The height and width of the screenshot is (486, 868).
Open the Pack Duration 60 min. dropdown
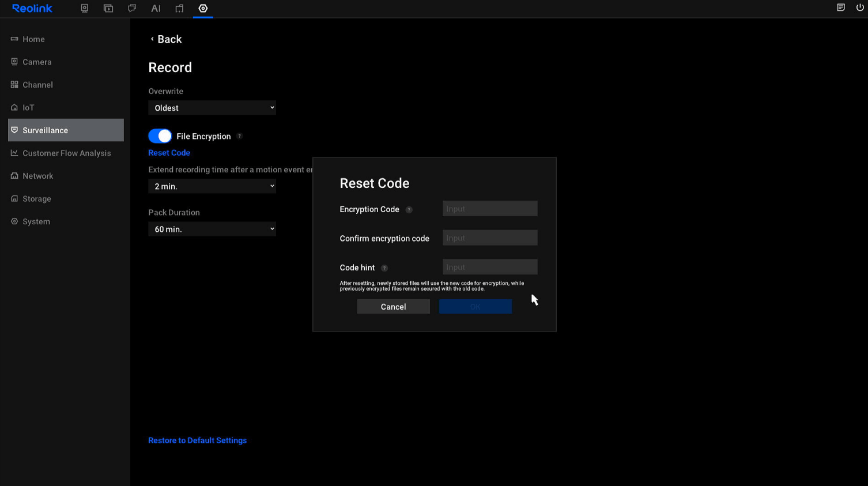[x=212, y=229]
